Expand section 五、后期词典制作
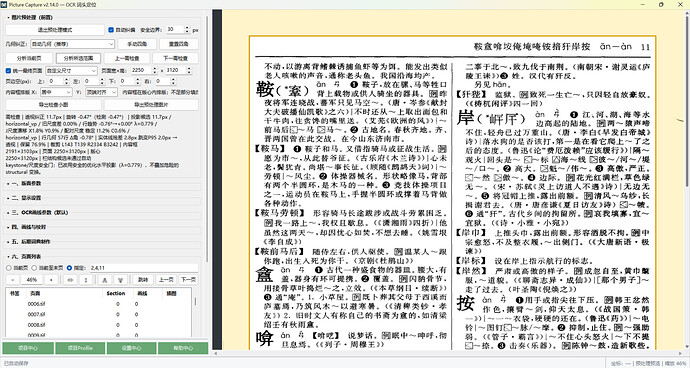 coord(30,242)
